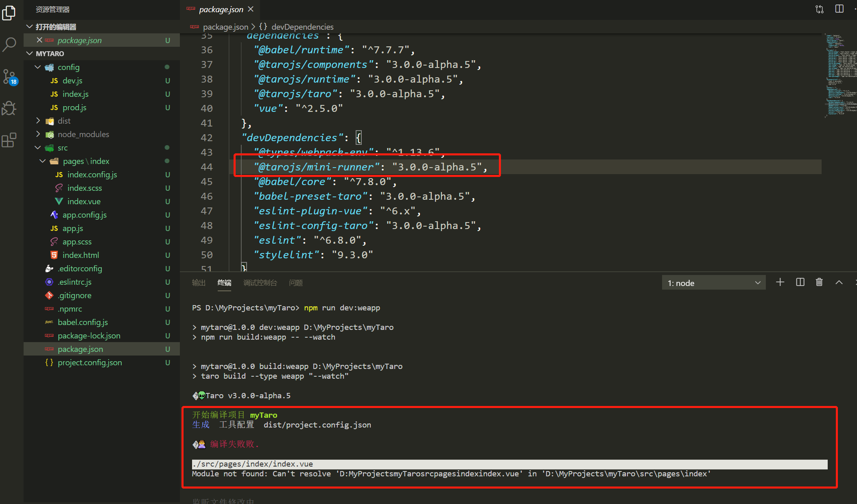The image size is (857, 504).
Task: Open the Run and Debug view
Action: point(9,108)
